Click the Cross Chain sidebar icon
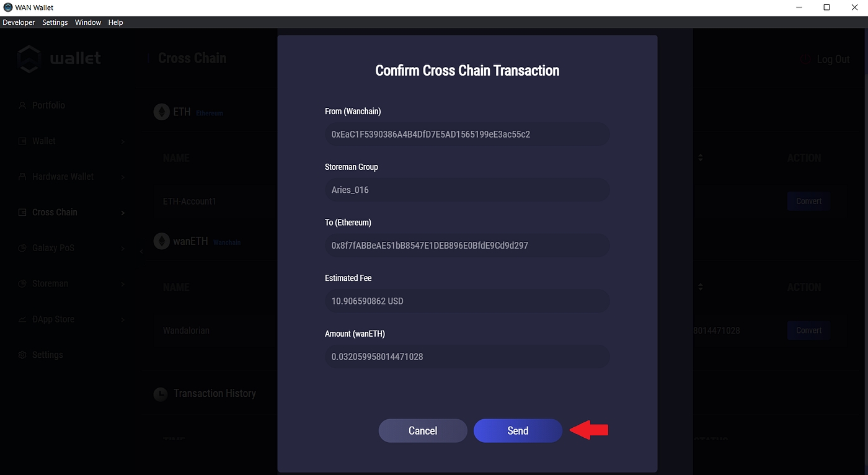The width and height of the screenshot is (868, 475). [22, 212]
